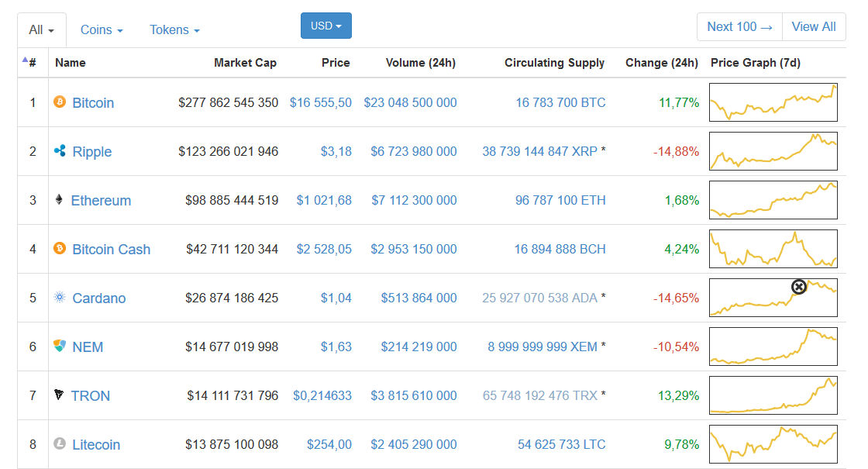The width and height of the screenshot is (868, 469).
Task: Open the All filter dropdown
Action: tap(42, 30)
